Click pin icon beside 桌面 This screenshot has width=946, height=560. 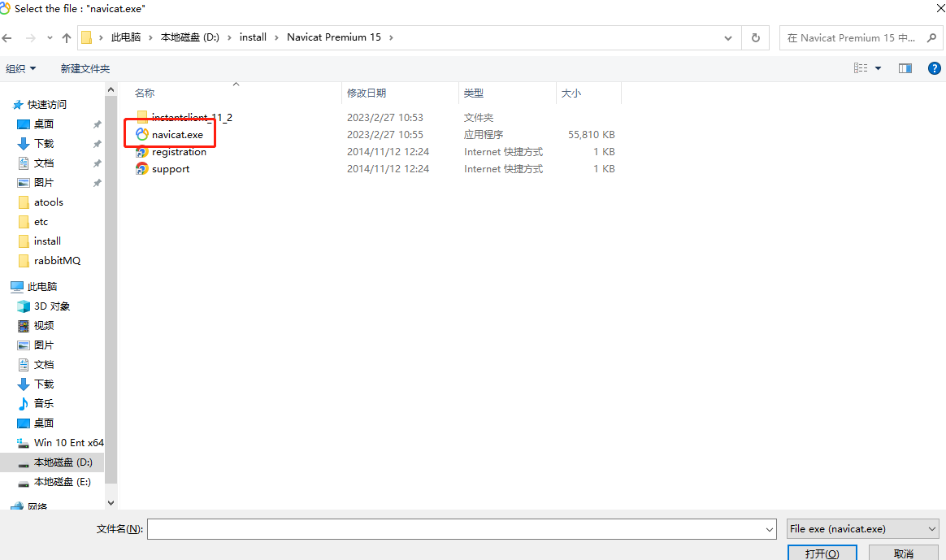(x=97, y=124)
